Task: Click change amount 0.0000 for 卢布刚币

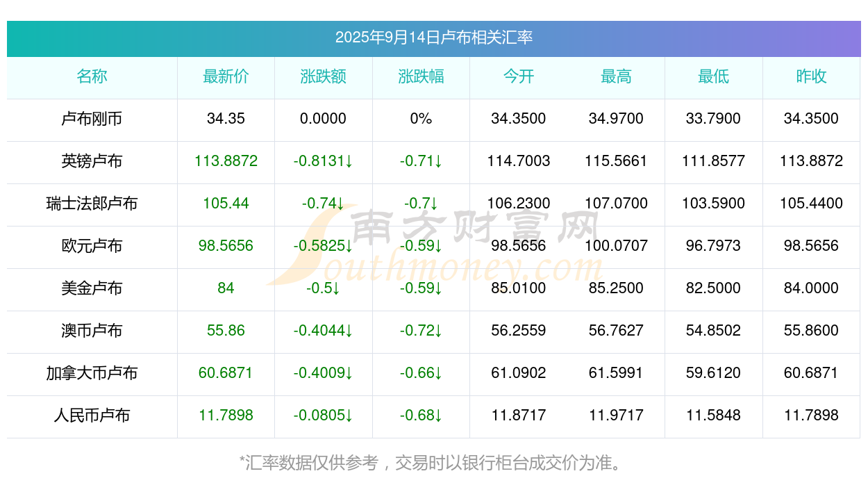Action: tap(324, 119)
